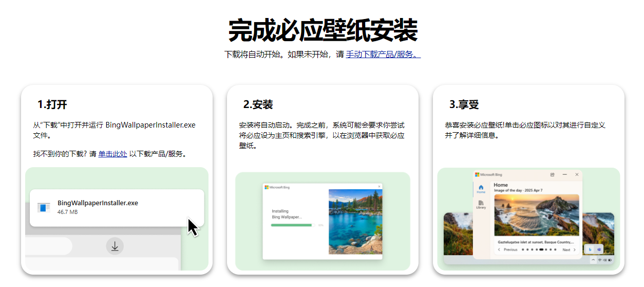Click the Microsoft Bing logo in the installer window
The height and width of the screenshot is (287, 644).
277,187
